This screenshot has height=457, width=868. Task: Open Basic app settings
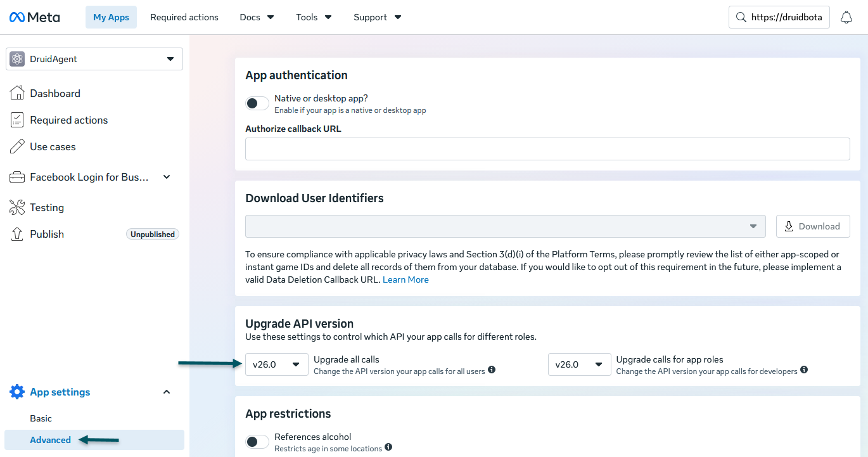click(41, 418)
